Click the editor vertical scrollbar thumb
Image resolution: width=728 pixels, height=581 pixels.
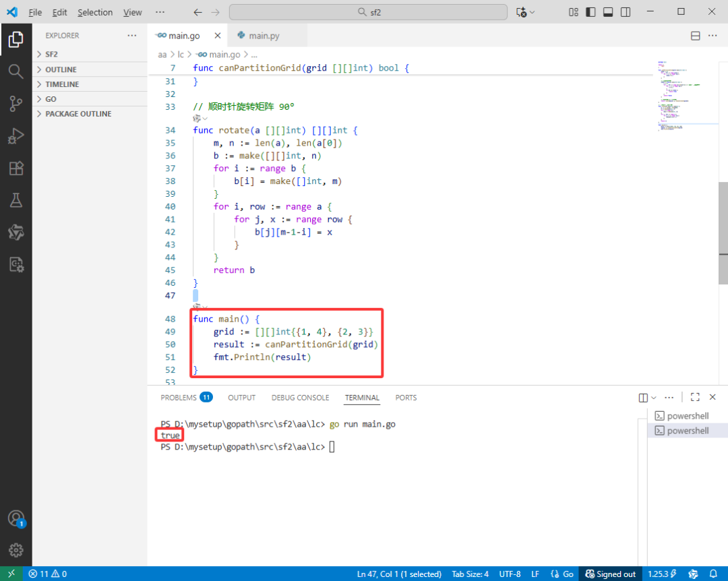click(723, 233)
